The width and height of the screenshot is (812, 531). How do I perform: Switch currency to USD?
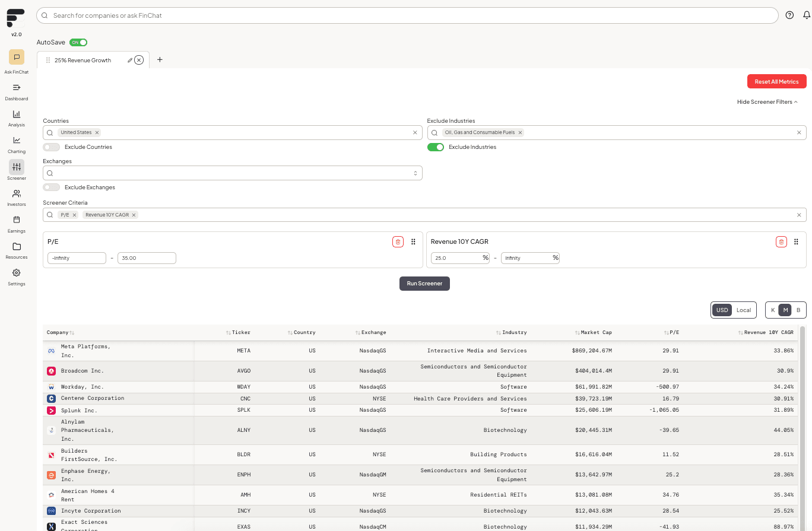click(x=722, y=310)
